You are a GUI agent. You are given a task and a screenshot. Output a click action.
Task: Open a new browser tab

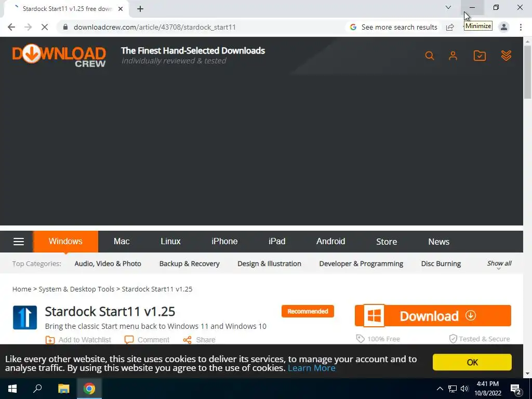(140, 9)
